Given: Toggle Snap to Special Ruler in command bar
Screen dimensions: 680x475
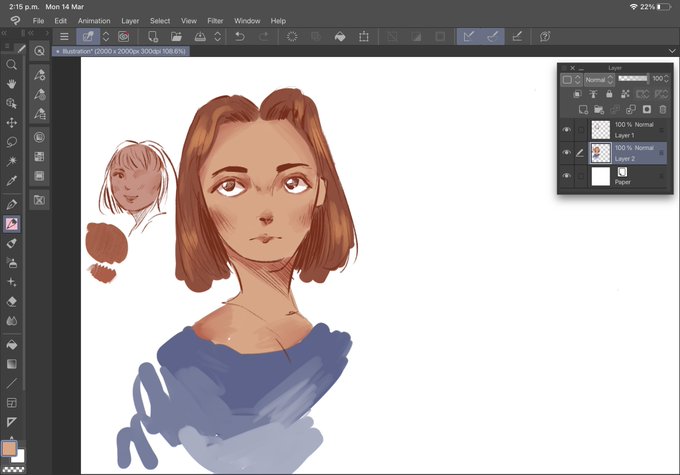Looking at the screenshot, I should (493, 37).
